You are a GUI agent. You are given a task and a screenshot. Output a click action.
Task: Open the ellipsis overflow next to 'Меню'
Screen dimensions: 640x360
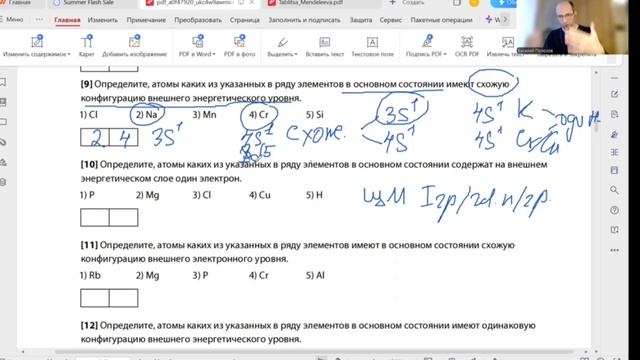[39, 19]
